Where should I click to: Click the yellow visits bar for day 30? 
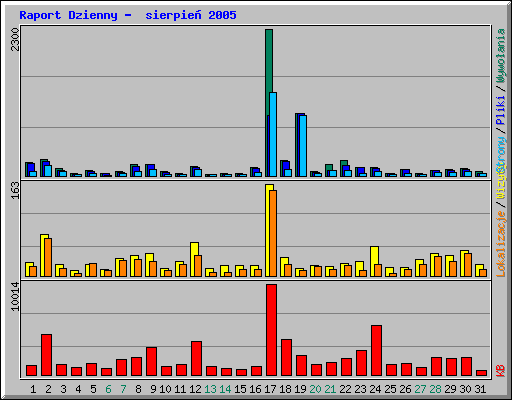click(x=464, y=263)
